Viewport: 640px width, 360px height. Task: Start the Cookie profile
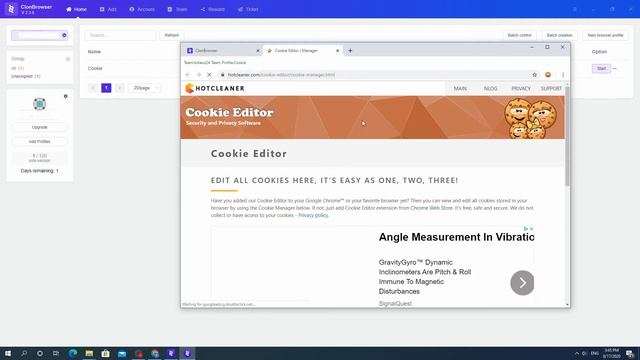(601, 69)
